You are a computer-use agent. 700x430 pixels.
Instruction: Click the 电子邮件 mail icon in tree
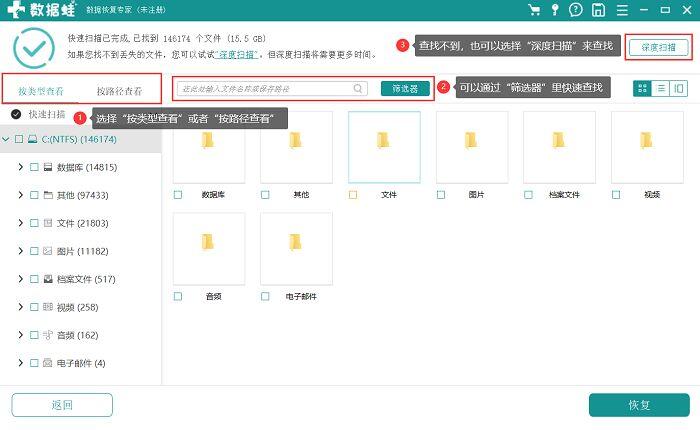(48, 363)
